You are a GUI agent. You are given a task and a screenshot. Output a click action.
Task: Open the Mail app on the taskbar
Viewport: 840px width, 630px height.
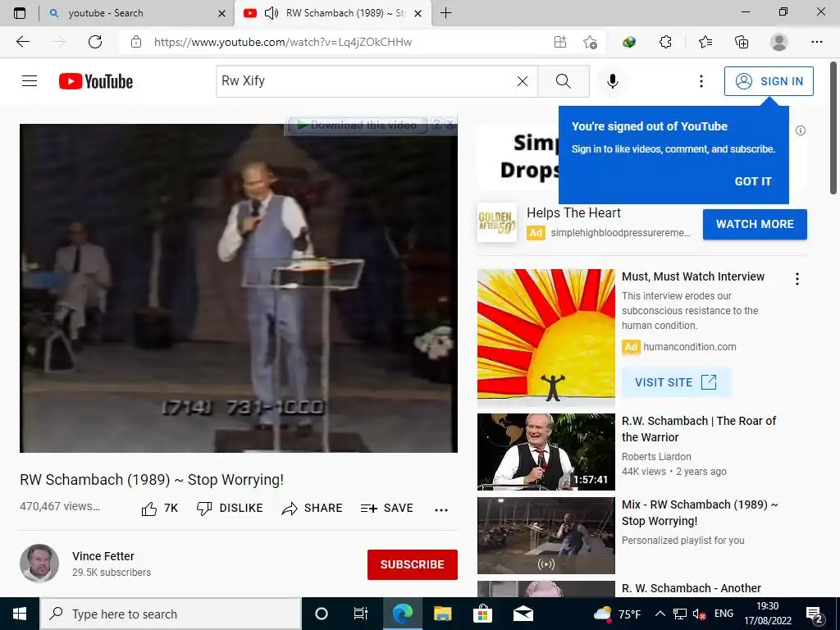pyautogui.click(x=523, y=614)
